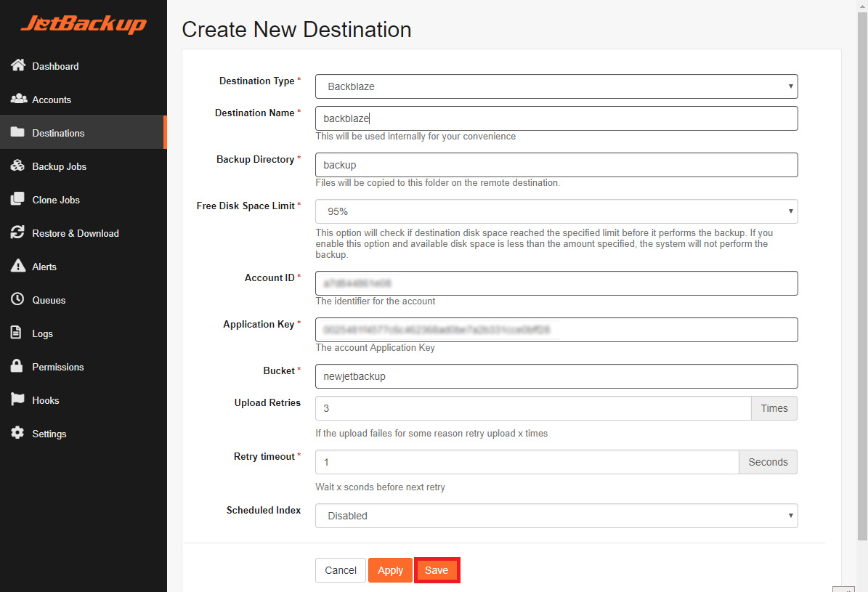The image size is (868, 592).
Task: Click the Free Disk Space Limit label
Action: 246,206
